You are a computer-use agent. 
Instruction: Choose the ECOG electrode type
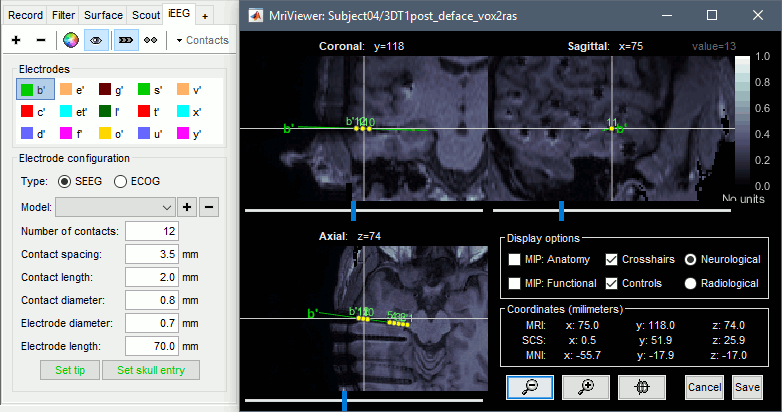point(121,181)
